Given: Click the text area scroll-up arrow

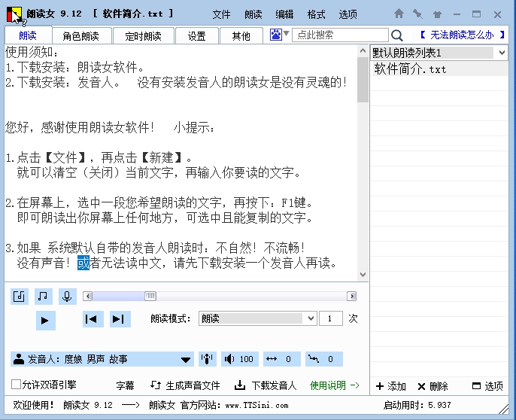Looking at the screenshot, I should point(363,50).
